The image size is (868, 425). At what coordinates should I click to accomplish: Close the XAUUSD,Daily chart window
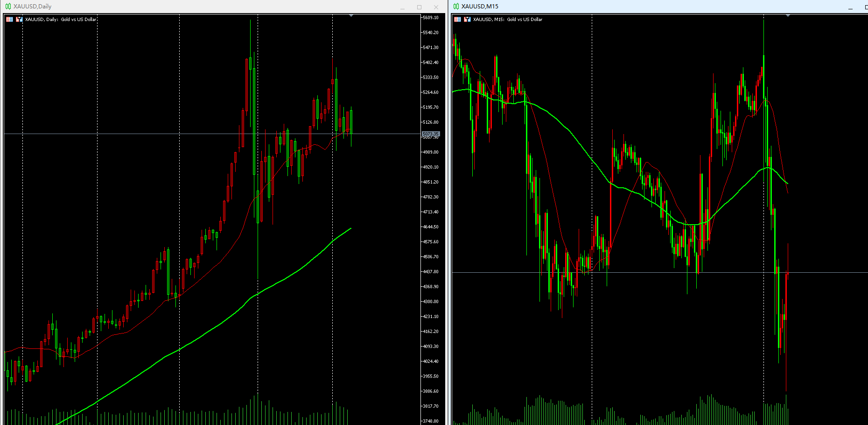click(x=436, y=7)
